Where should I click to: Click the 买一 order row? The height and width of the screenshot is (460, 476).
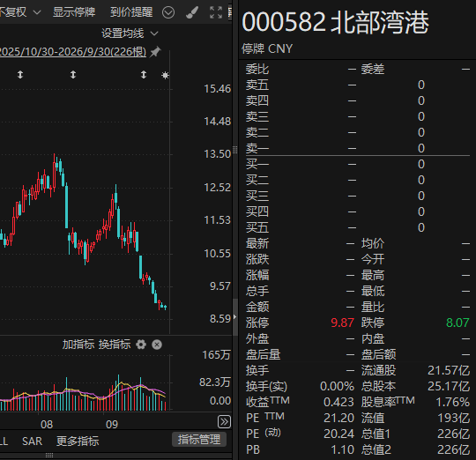pyautogui.click(x=358, y=164)
